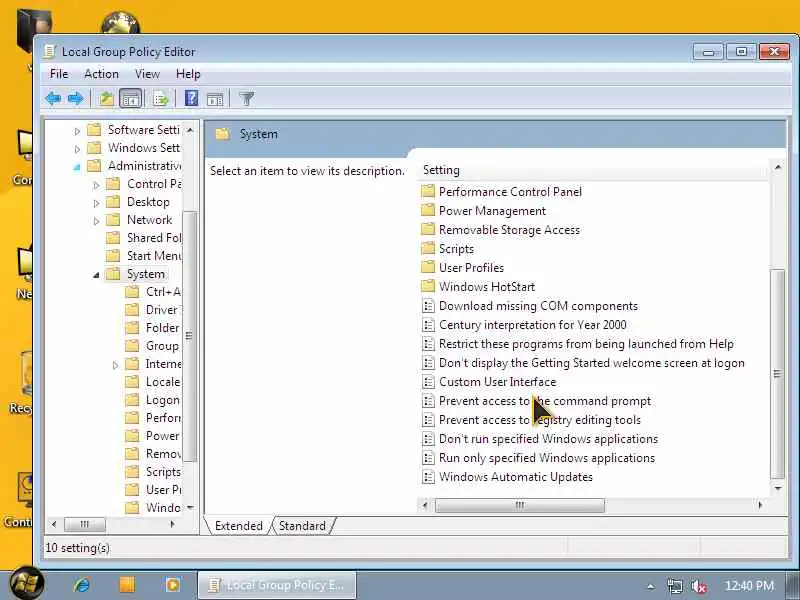This screenshot has height=600, width=800.
Task: Click the tree pane scroll-right arrow
Action: [x=172, y=524]
